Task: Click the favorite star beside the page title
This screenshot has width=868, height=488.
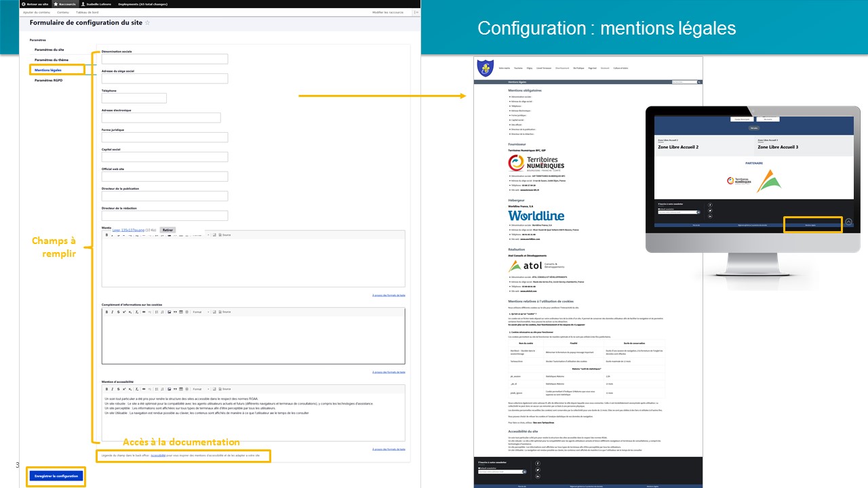Action: (148, 22)
